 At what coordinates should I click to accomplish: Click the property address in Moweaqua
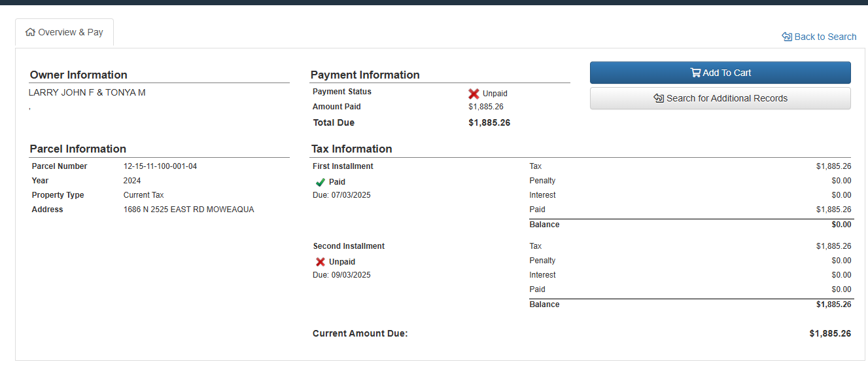click(x=188, y=210)
